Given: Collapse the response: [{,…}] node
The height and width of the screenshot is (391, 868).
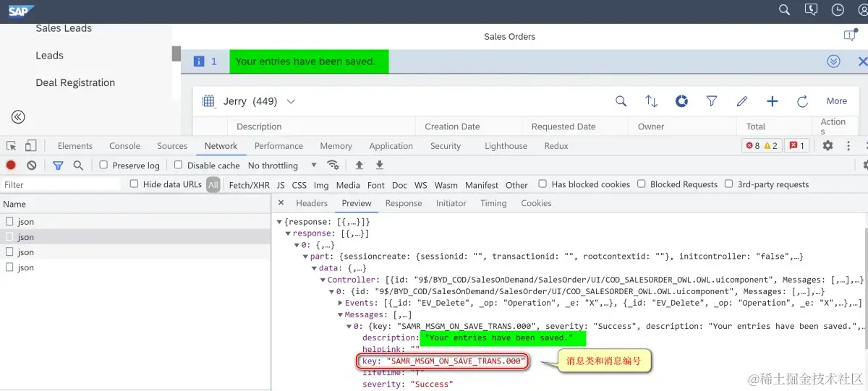Looking at the screenshot, I should 289,233.
